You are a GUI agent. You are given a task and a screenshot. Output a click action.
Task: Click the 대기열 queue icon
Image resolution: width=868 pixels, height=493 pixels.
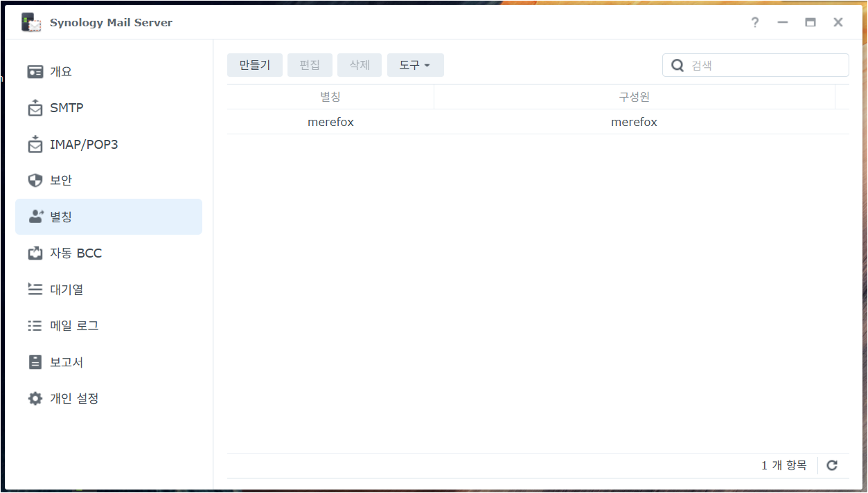pos(35,289)
